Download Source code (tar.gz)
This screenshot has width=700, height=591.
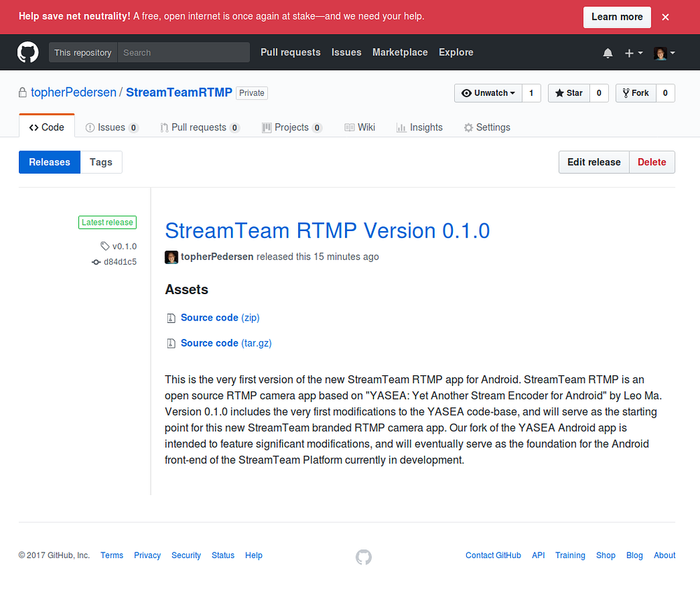[x=226, y=343]
